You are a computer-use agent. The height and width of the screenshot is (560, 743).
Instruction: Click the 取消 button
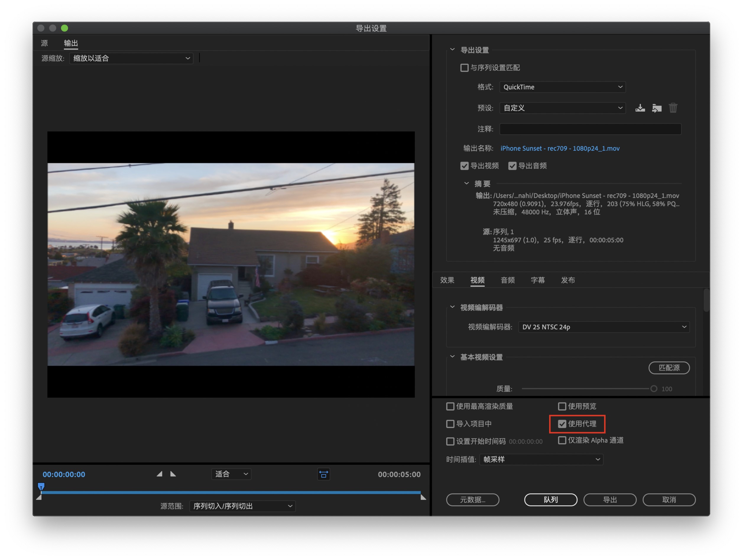[x=669, y=499]
